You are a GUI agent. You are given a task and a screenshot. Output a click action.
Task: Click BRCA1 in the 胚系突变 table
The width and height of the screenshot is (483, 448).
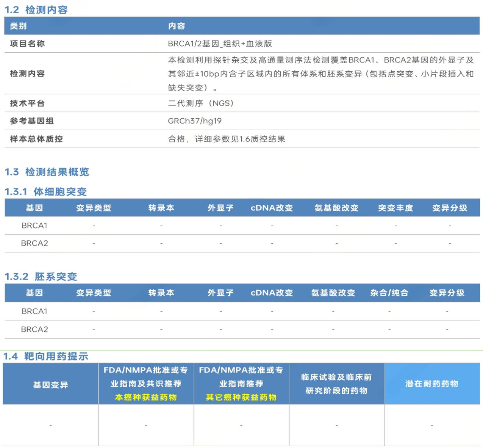(34, 311)
